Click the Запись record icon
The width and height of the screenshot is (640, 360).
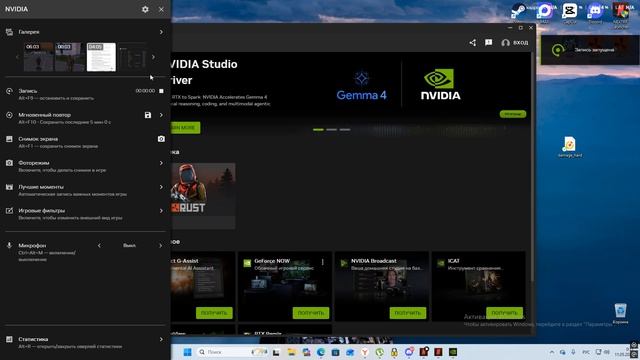(9, 91)
